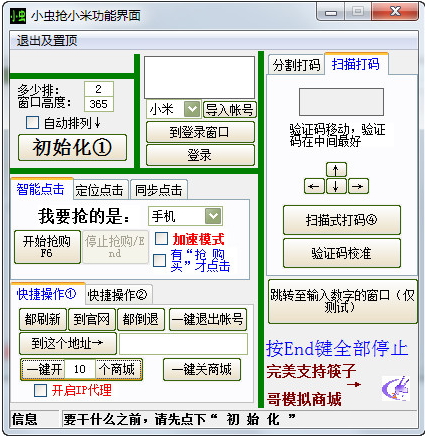Close the 小虫抢小米功能界面 window
This screenshot has height=436, width=425.
click(395, 12)
